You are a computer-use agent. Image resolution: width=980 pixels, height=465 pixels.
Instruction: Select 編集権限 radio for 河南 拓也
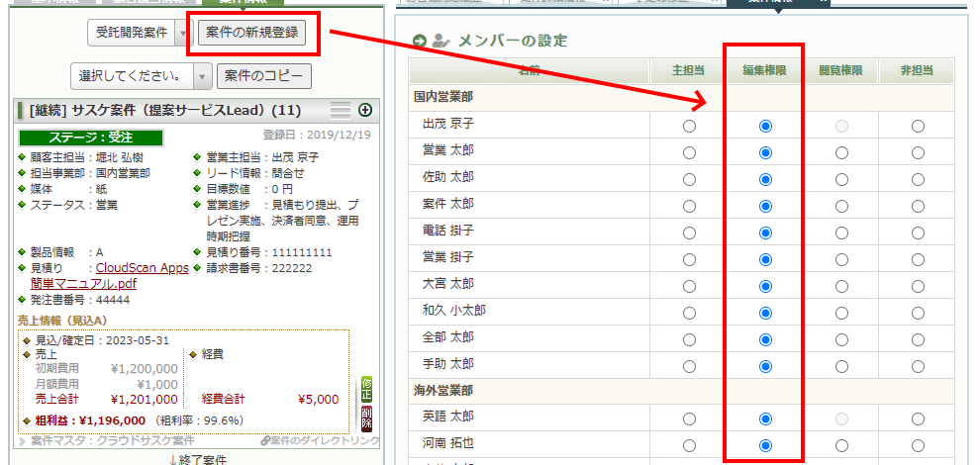[765, 445]
